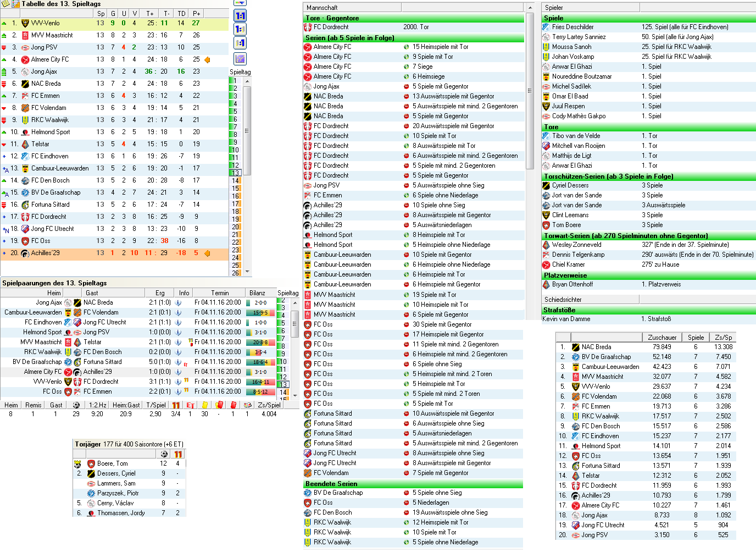Sort the attendance table by 'Zuschauer'
This screenshot has height=552, width=756.
coord(662,338)
